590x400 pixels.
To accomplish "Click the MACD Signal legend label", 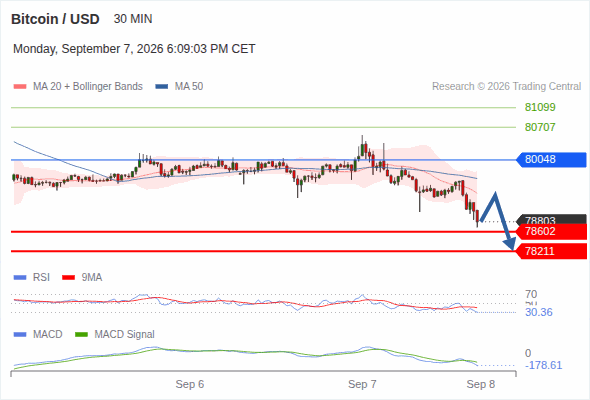I will click(125, 334).
